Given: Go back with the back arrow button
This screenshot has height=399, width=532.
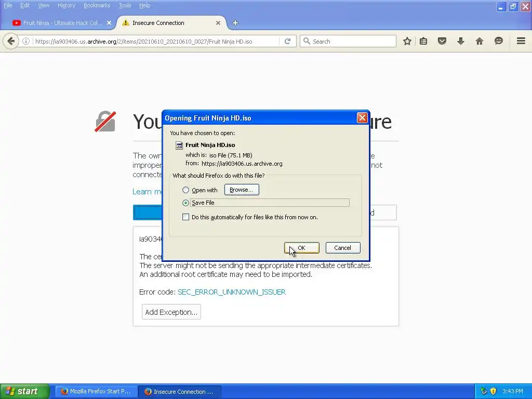Looking at the screenshot, I should coord(11,42).
